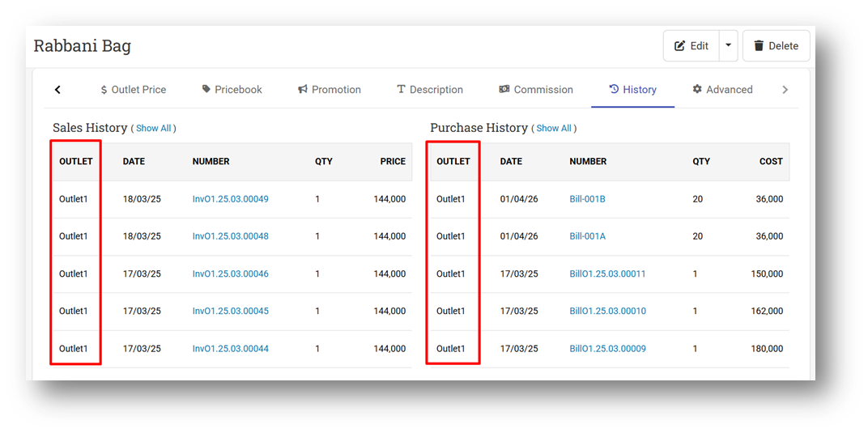Click the Delete button
The height and width of the screenshot is (433, 868).
tap(777, 46)
